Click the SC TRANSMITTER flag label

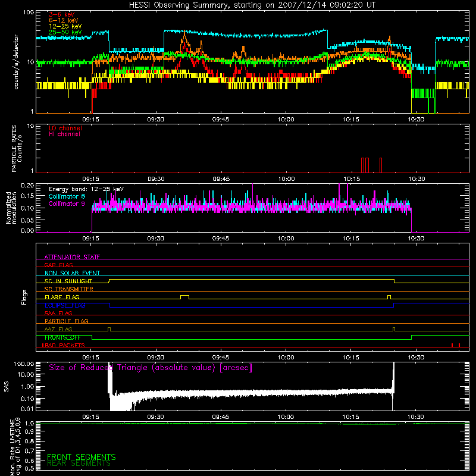pos(69,289)
